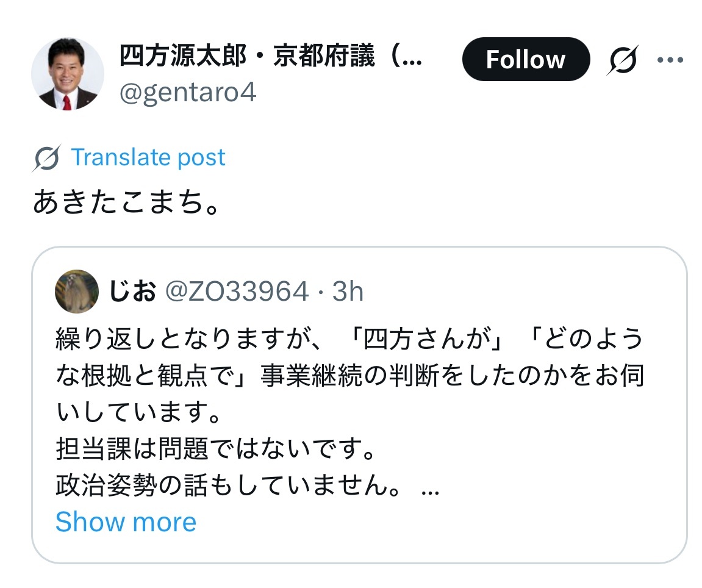Click the quoted line いしています。

(138, 414)
